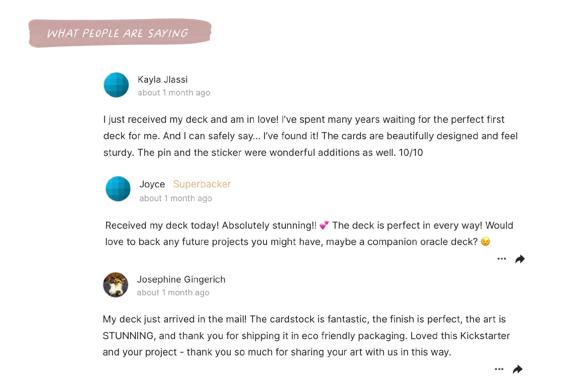Click Josephine's review about eco friendly packaging
Screen dimensions: 588x392
coord(306,336)
